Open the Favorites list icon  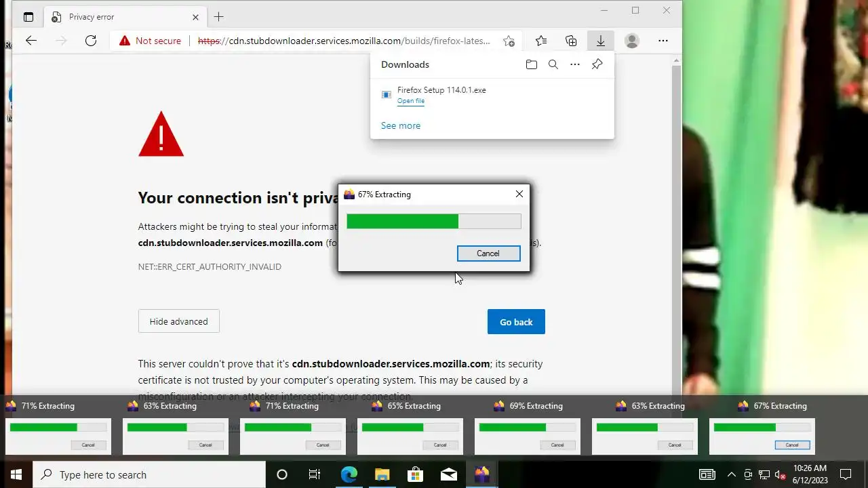[x=541, y=41]
